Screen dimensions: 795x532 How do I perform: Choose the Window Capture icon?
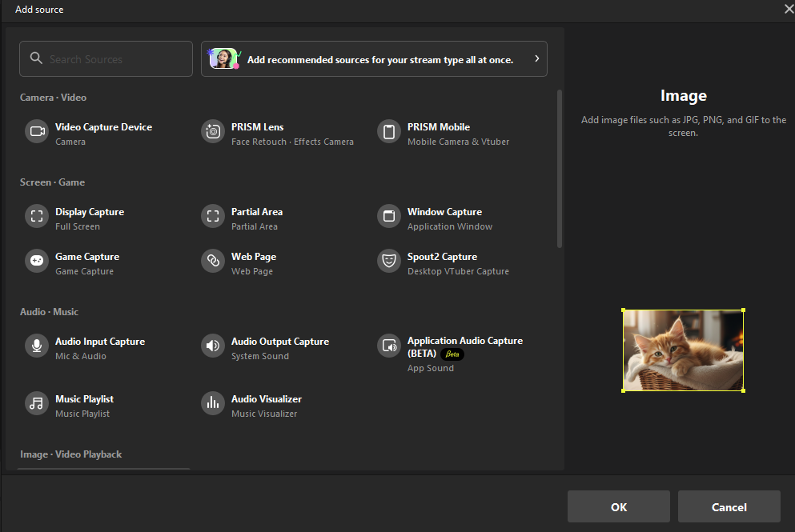(x=389, y=217)
